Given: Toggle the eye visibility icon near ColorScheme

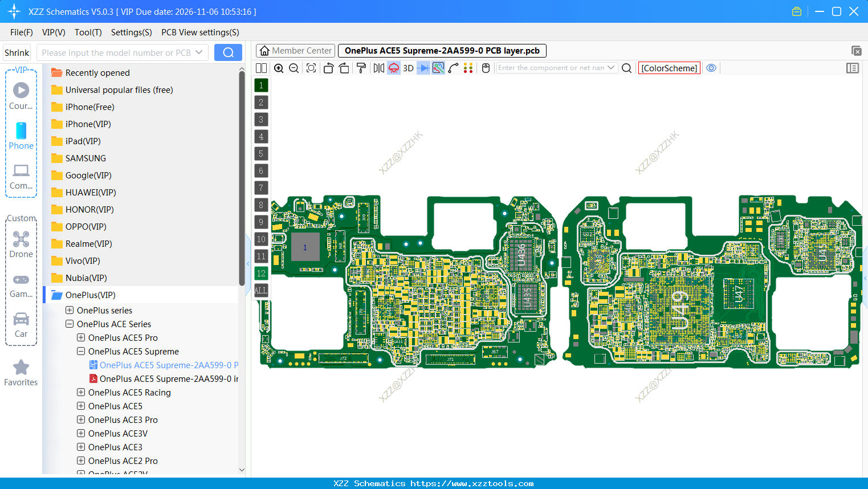Looking at the screenshot, I should point(711,68).
